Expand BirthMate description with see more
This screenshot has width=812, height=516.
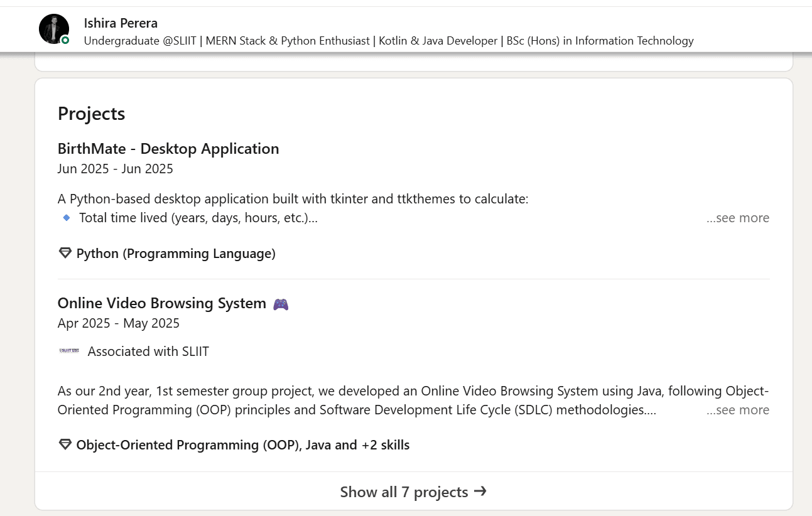[737, 218]
